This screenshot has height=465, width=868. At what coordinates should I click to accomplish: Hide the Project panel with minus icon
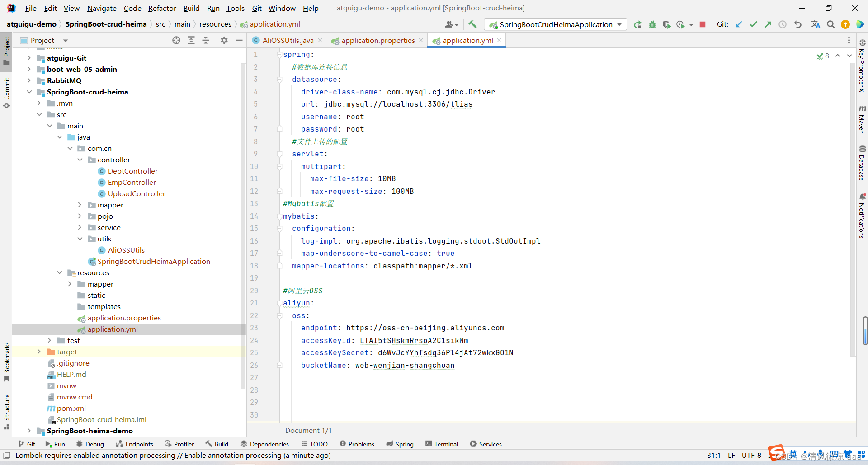[x=239, y=40]
